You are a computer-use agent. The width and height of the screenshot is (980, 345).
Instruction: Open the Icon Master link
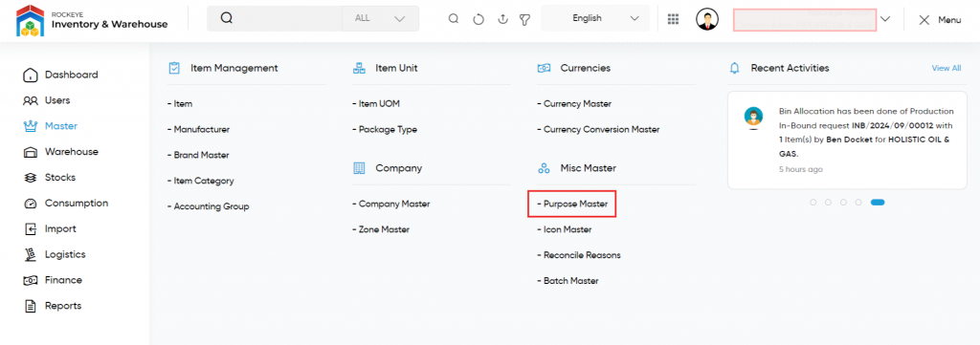(x=565, y=229)
